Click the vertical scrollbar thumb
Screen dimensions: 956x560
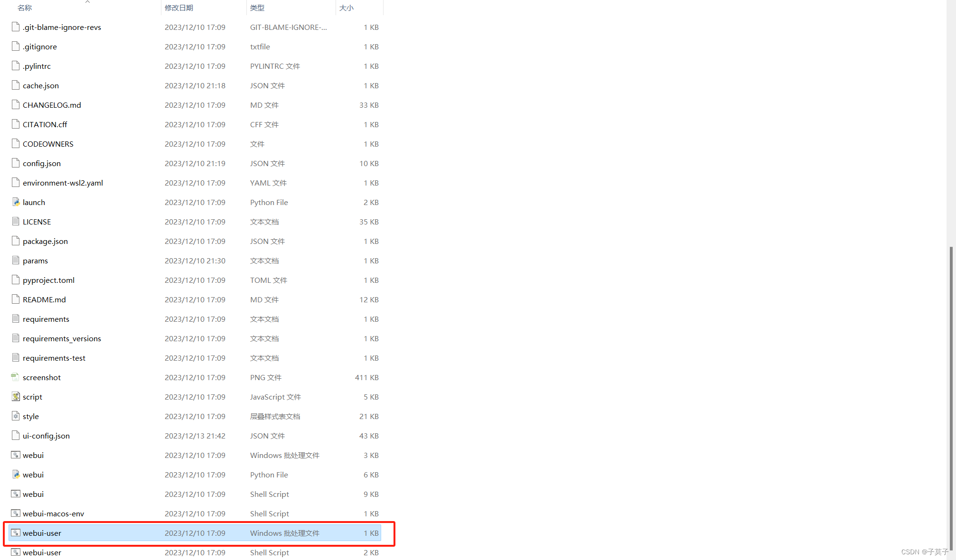[951, 399]
